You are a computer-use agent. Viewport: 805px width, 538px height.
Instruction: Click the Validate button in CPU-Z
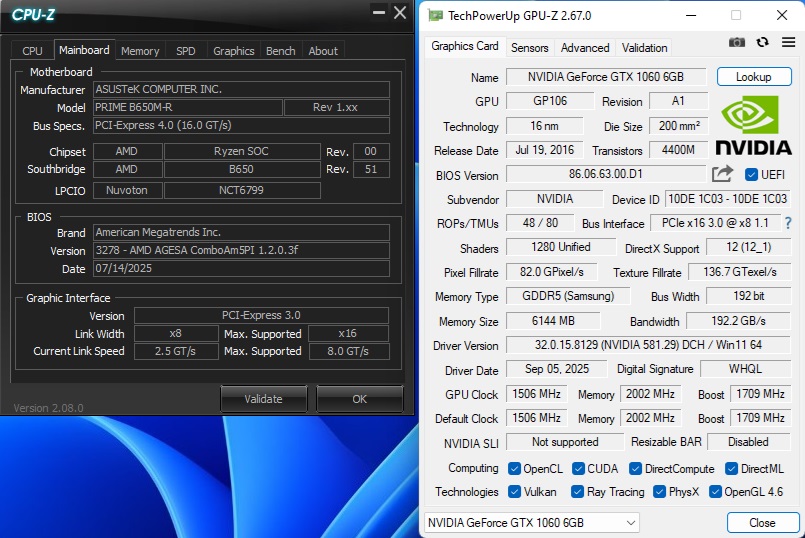click(263, 399)
